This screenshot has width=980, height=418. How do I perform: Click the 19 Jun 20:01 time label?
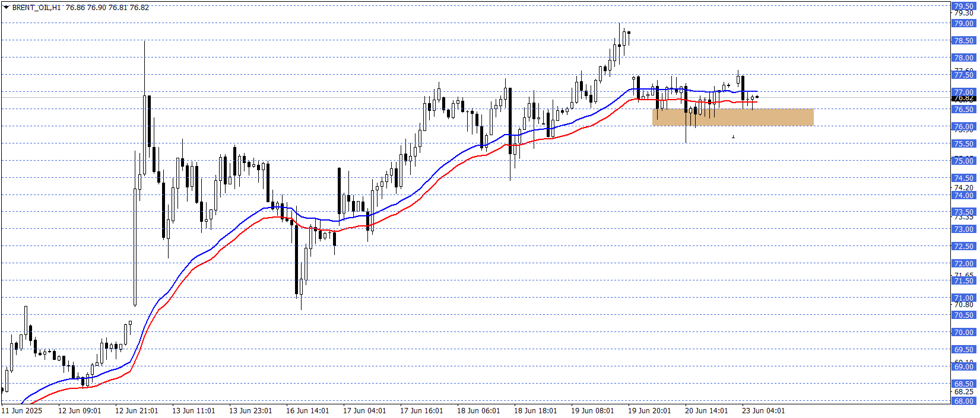(649, 410)
